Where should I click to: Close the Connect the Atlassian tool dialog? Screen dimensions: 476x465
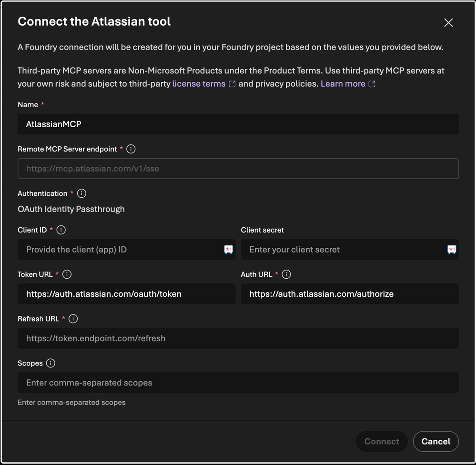click(448, 22)
